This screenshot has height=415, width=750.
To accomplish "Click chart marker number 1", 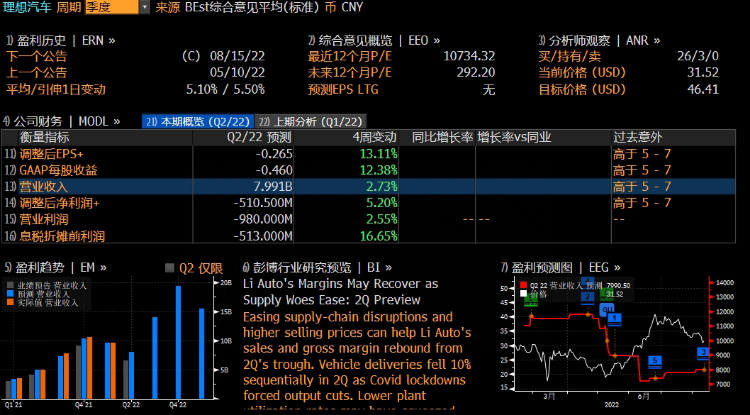I will (x=615, y=319).
